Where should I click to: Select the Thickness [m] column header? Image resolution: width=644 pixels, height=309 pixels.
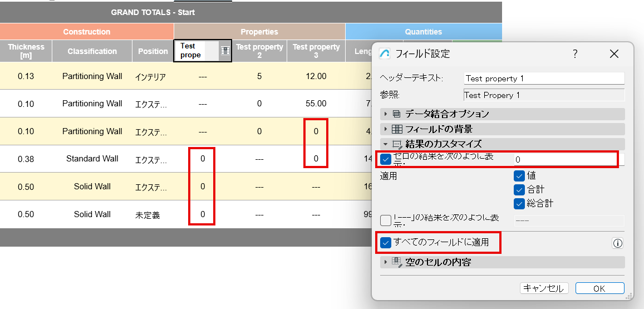26,51
